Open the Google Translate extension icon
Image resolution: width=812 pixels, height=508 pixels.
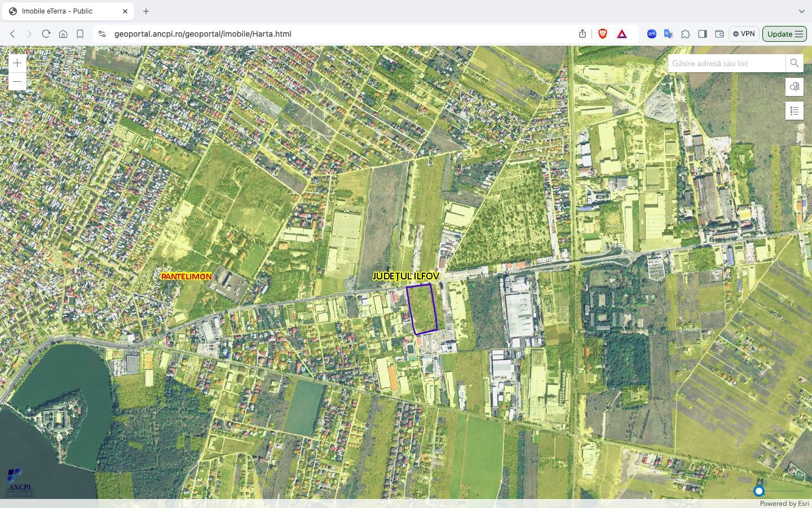coord(668,34)
